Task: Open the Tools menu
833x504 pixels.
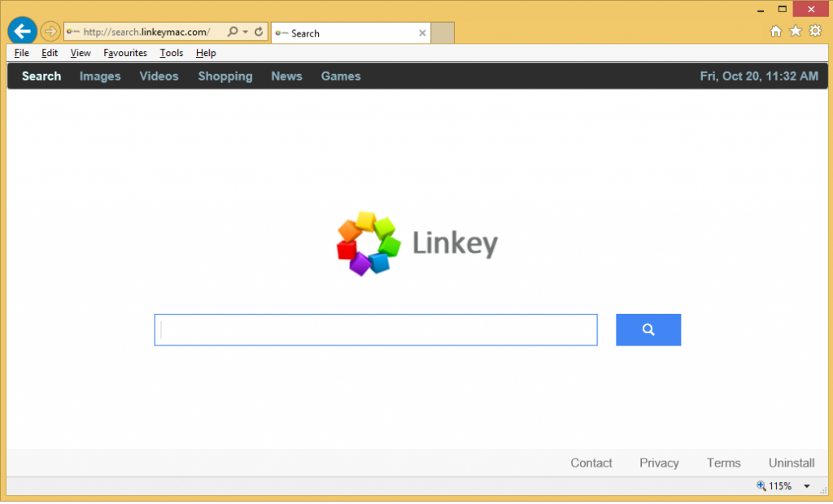Action: (171, 53)
